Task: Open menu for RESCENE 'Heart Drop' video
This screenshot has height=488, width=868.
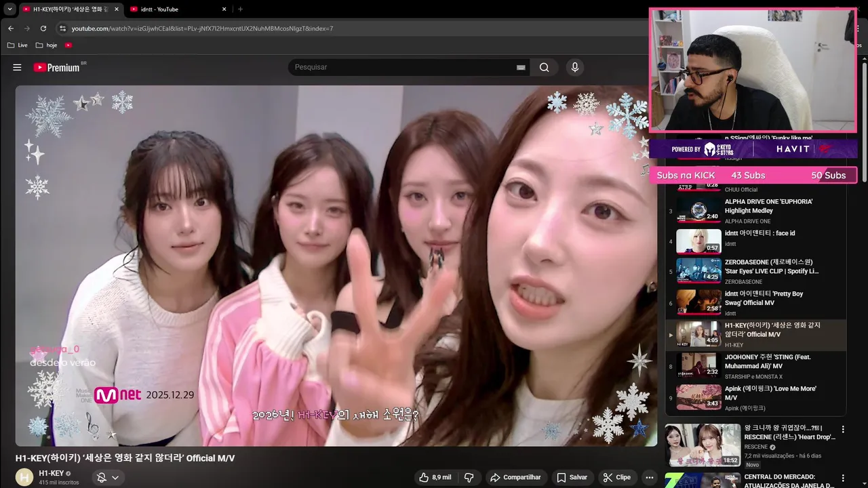Action: pos(843,430)
